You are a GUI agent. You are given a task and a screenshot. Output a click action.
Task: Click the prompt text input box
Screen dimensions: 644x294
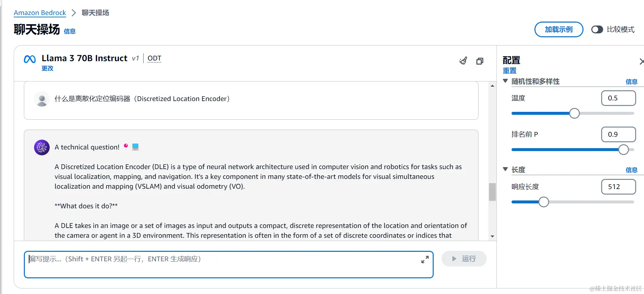[222, 265]
